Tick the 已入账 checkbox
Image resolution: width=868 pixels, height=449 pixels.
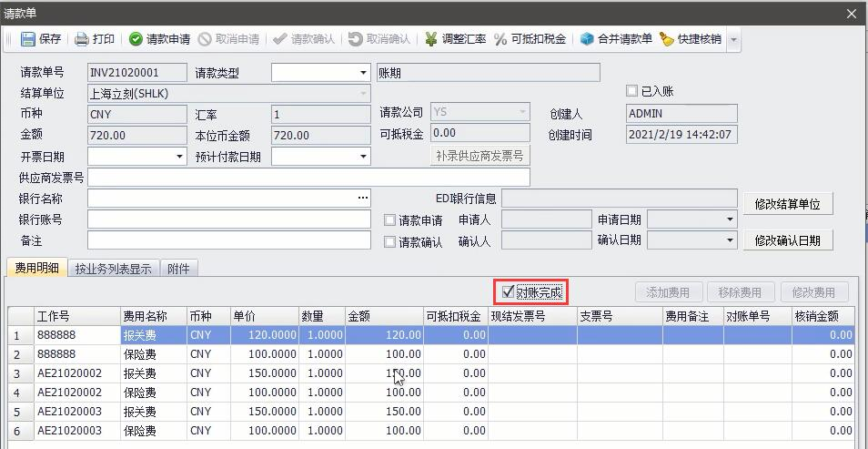coord(632,91)
